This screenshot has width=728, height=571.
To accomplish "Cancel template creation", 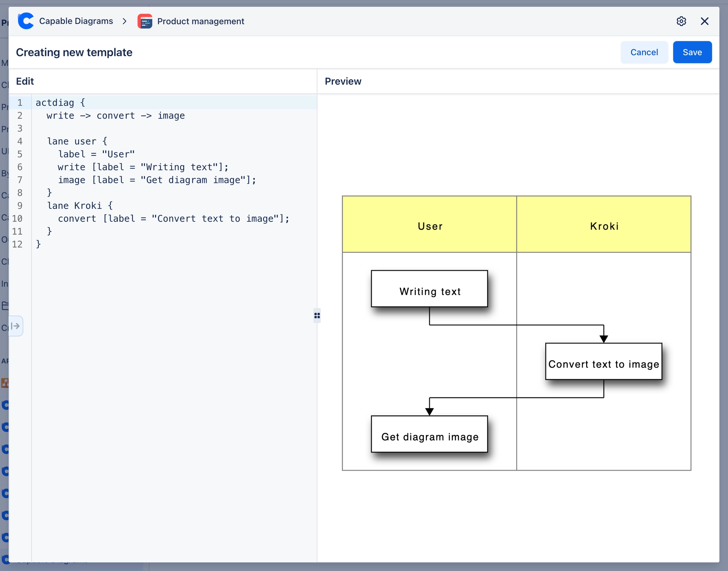I will (644, 52).
